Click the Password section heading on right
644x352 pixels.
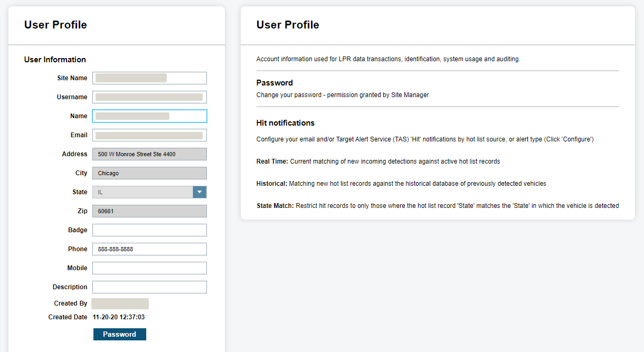(x=274, y=83)
